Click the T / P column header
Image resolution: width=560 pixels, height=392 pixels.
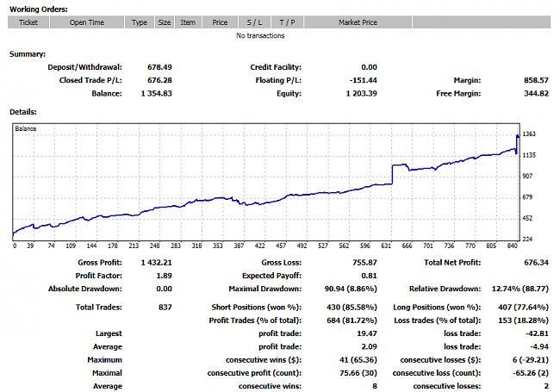click(x=287, y=22)
